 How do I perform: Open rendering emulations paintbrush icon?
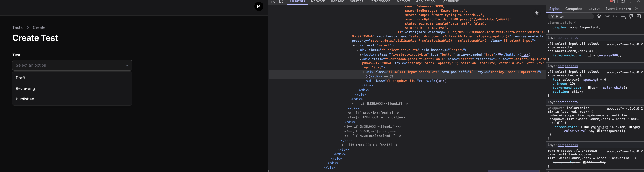coord(631,17)
